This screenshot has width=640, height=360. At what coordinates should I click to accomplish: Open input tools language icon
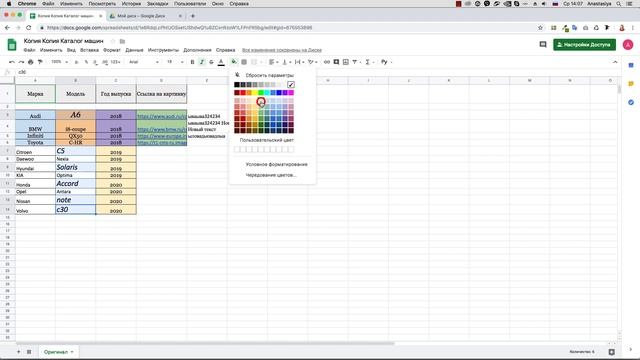[x=385, y=62]
